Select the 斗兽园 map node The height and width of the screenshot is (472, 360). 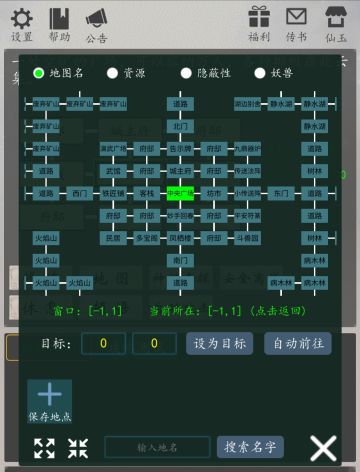[x=247, y=238]
